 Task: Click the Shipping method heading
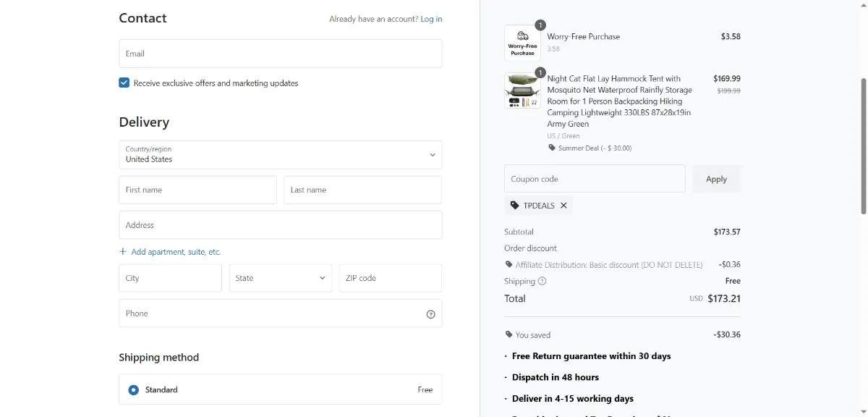pyautogui.click(x=159, y=358)
